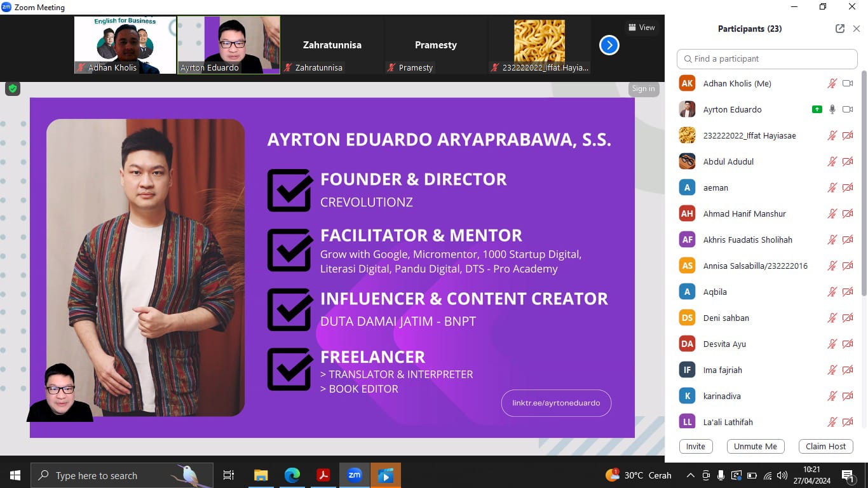This screenshot has height=488, width=868.
Task: Click the green encryption shield icon
Action: 13,88
